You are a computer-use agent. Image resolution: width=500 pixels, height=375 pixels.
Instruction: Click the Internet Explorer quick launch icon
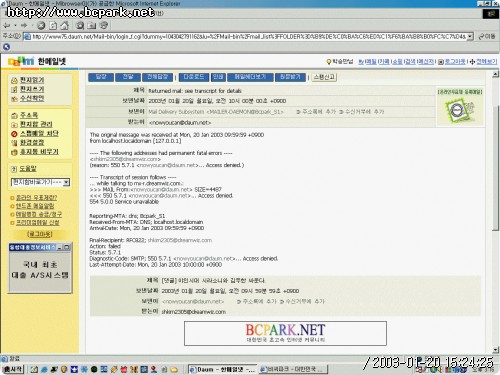pos(44,369)
